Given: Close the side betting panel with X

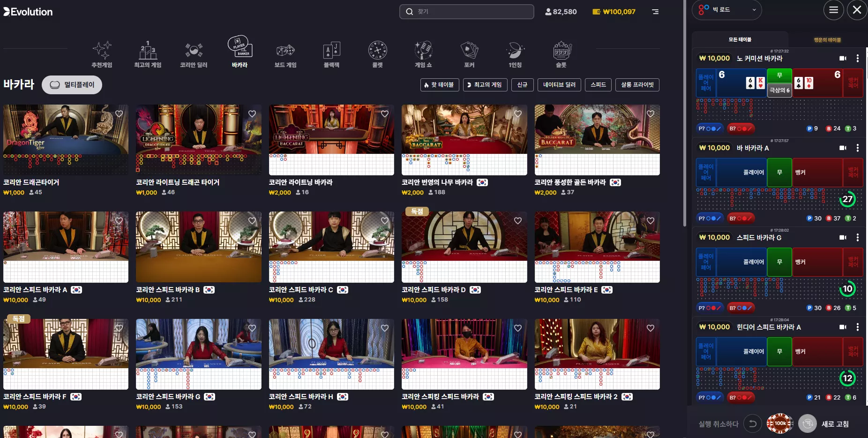Looking at the screenshot, I should (x=857, y=10).
